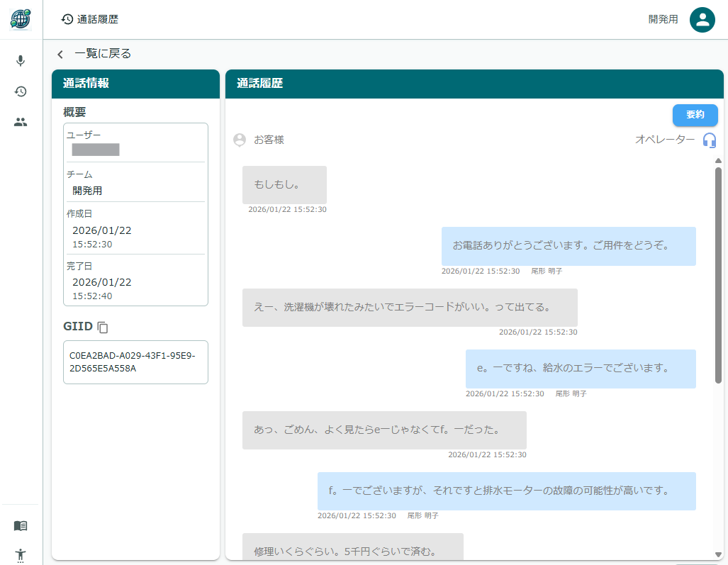Click the chat scrollbar up arrow
The image size is (728, 565).
718,161
